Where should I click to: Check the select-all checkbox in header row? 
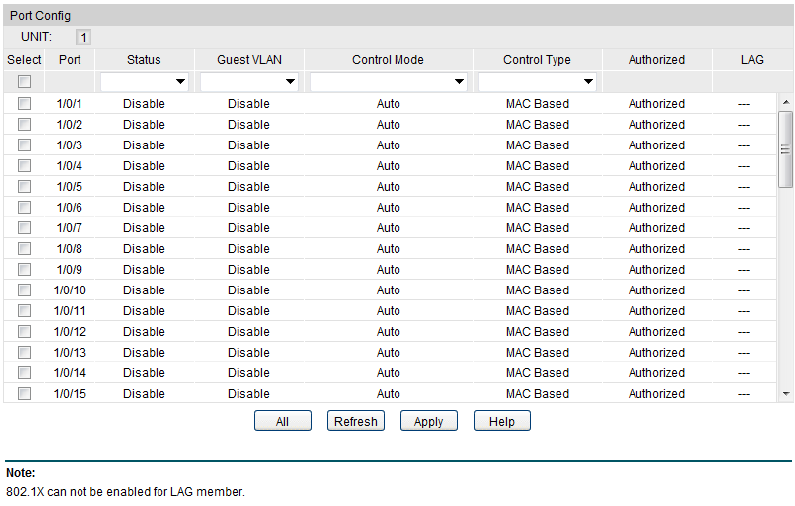click(24, 81)
